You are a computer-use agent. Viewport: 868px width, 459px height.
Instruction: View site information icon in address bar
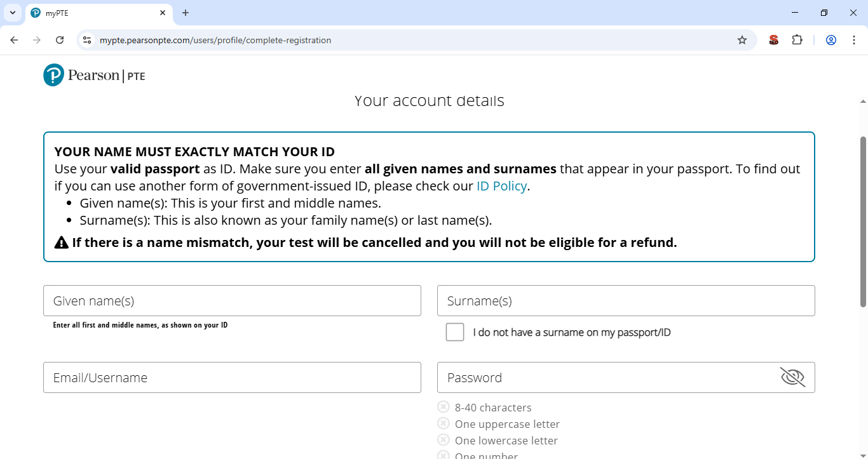pyautogui.click(x=86, y=39)
